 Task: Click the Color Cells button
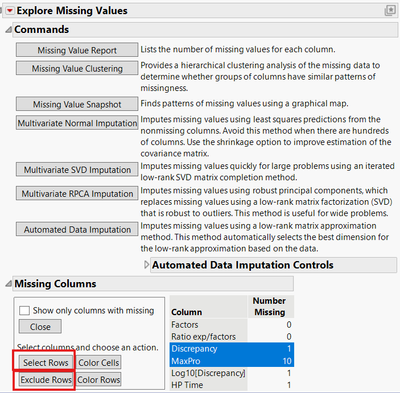(x=99, y=362)
